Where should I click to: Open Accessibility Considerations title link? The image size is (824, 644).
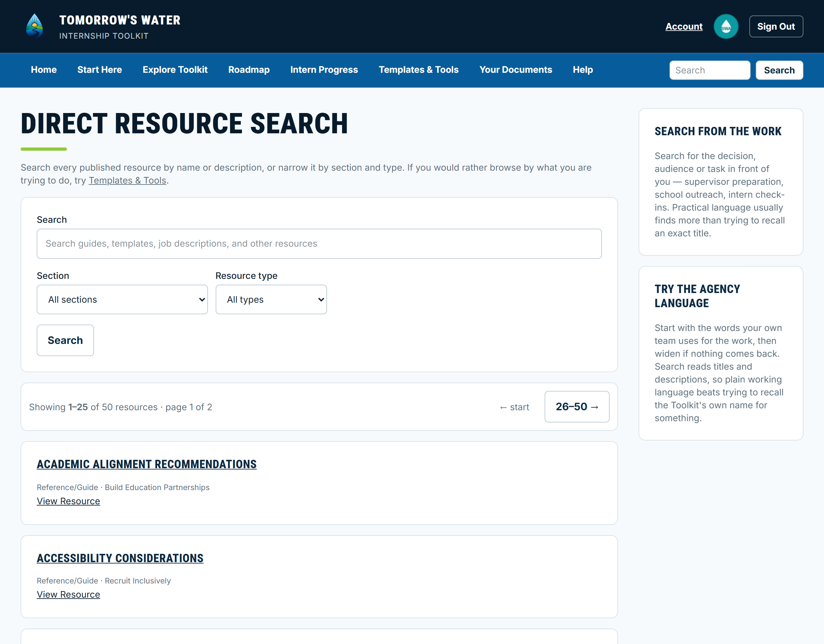(x=120, y=558)
